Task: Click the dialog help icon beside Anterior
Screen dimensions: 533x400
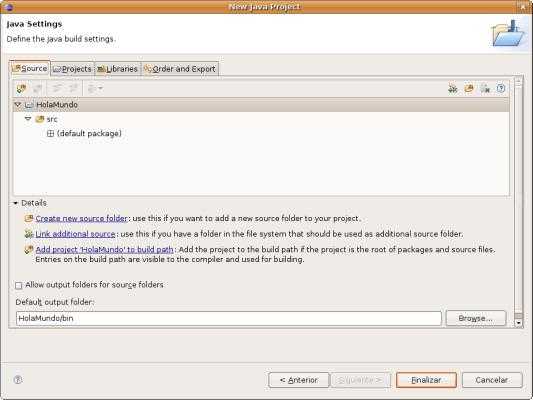Action: coord(18,380)
